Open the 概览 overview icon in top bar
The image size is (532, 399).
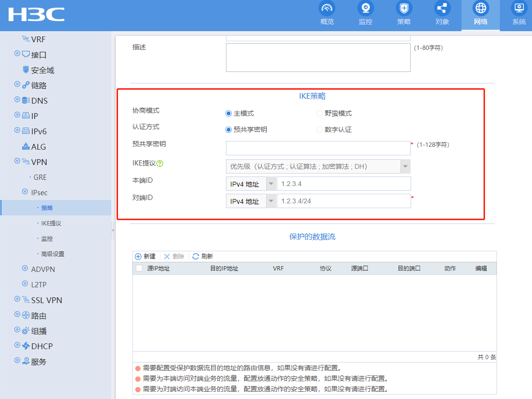(x=327, y=9)
